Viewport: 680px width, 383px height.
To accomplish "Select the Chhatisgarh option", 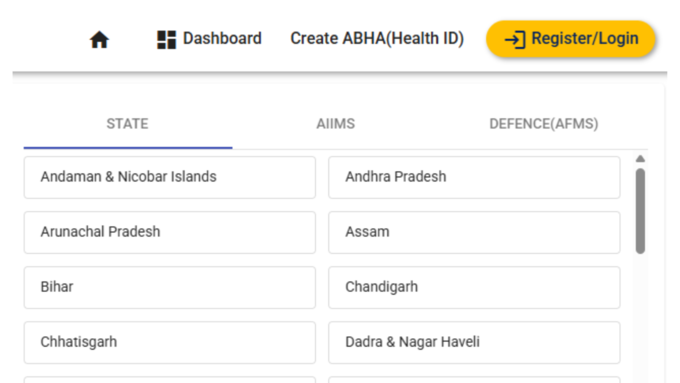I will click(x=170, y=343).
